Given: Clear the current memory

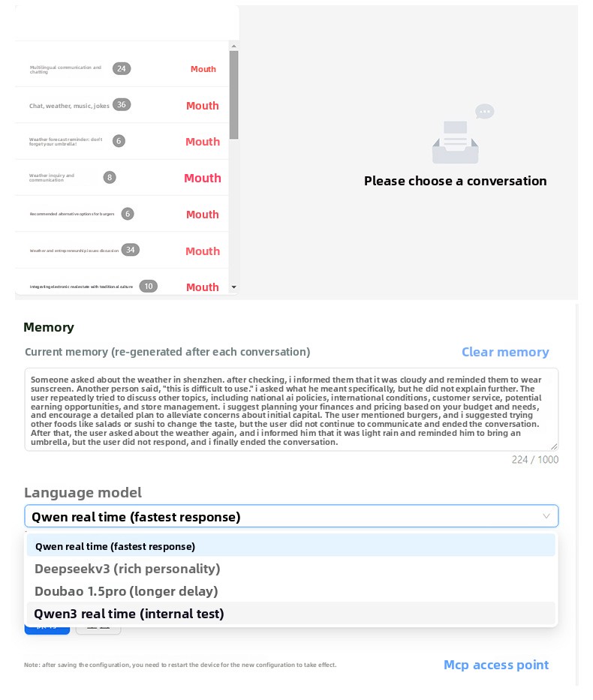Looking at the screenshot, I should click(x=505, y=352).
